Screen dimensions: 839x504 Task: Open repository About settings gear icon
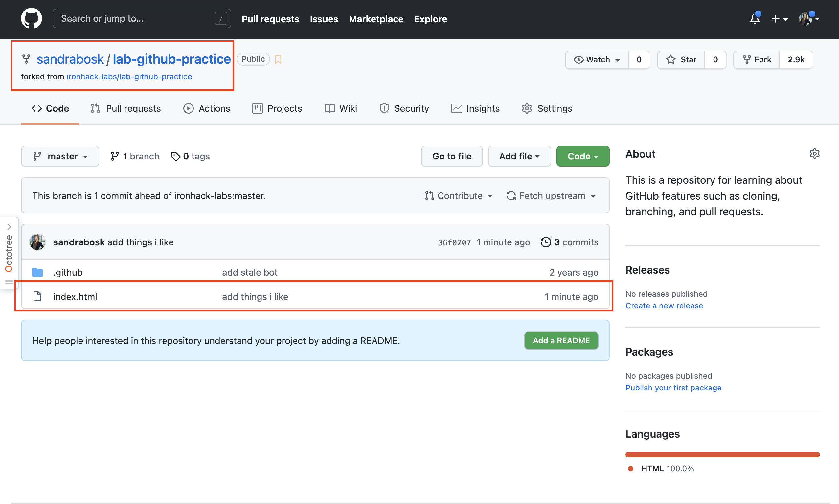point(814,154)
